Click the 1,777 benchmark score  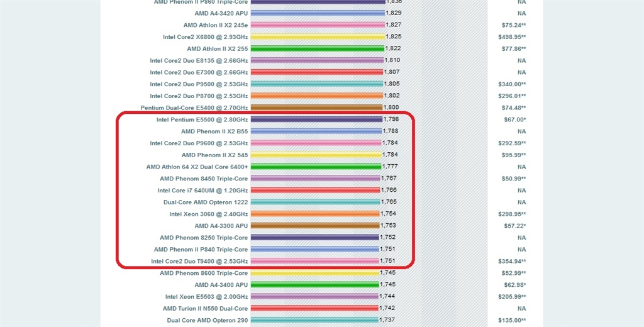[390, 167]
